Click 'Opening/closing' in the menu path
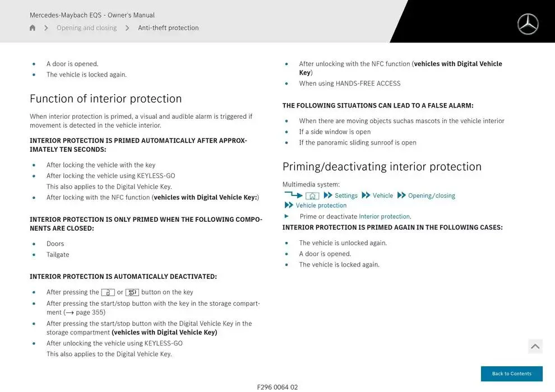This screenshot has height=392, width=555. pos(431,195)
